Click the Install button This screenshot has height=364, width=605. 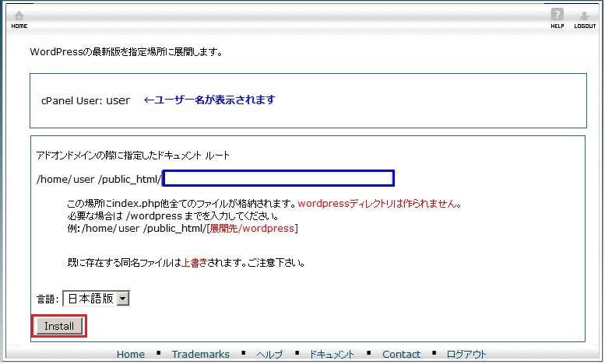tap(59, 326)
